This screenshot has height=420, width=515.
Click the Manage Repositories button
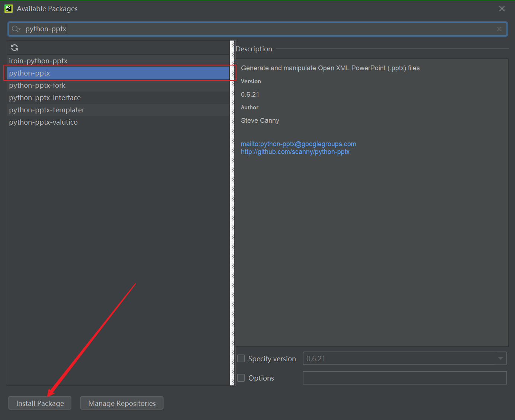click(122, 403)
